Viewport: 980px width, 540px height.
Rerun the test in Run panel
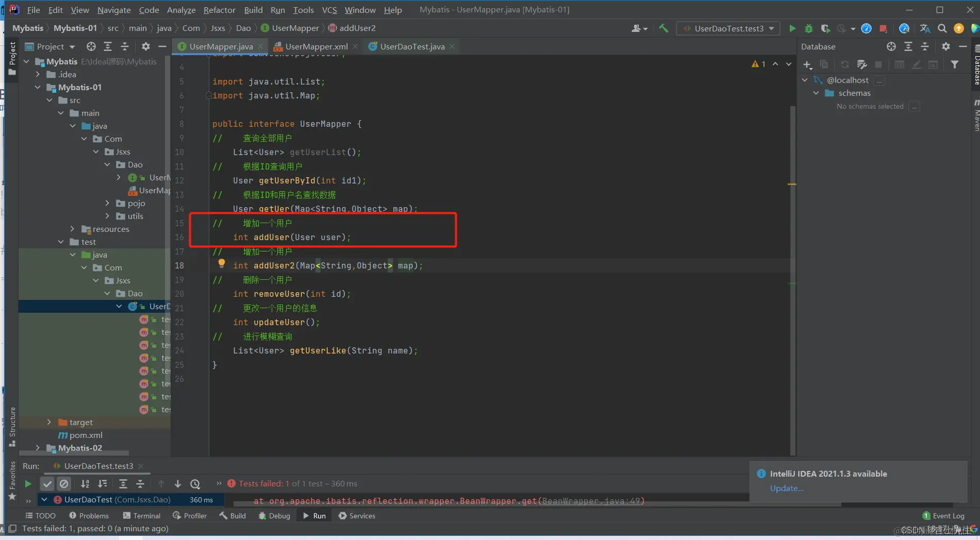[28, 484]
